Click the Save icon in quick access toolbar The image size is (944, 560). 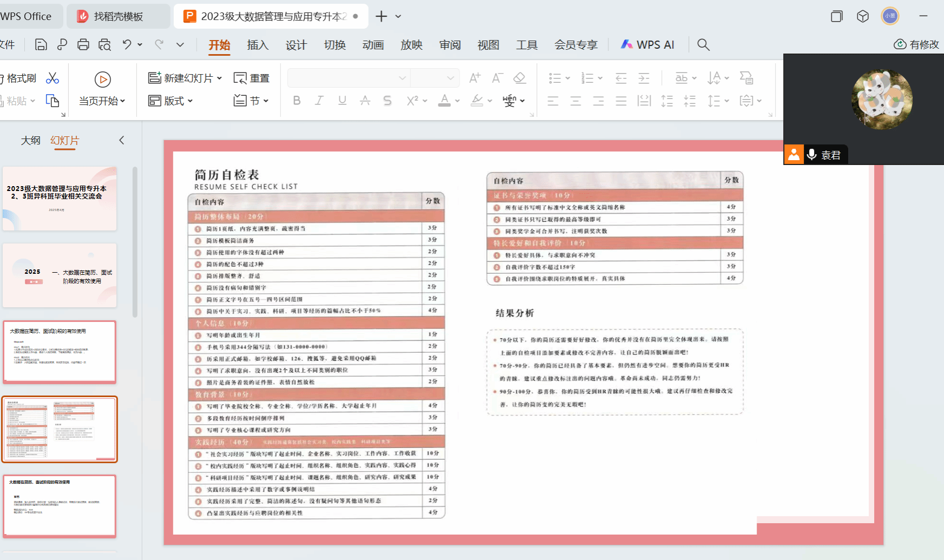[x=41, y=45]
